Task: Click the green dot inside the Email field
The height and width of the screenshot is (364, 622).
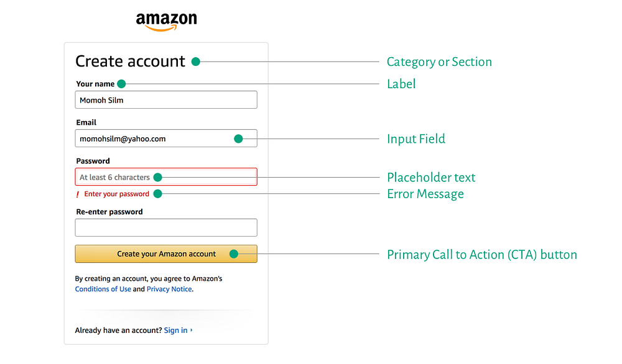Action: (x=238, y=139)
